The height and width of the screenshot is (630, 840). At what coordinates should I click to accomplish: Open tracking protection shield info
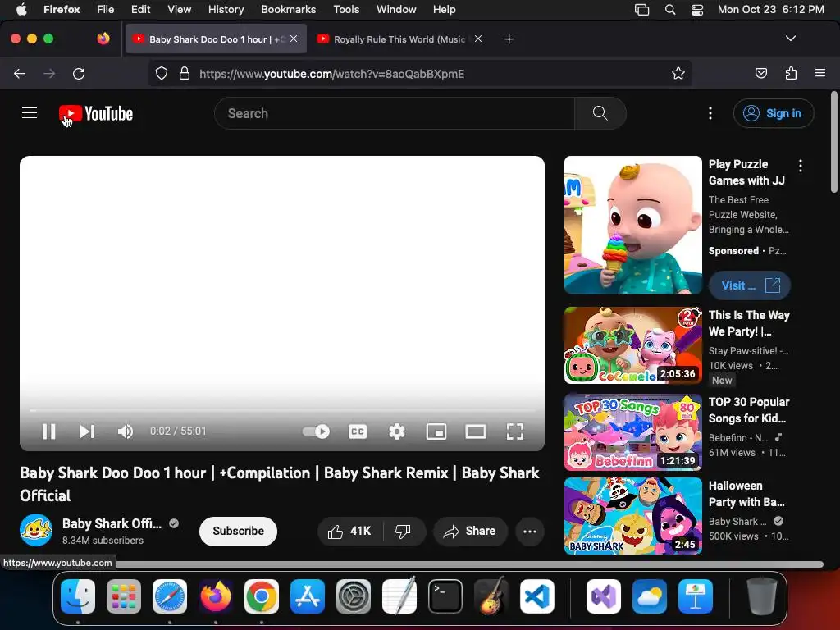[162, 73]
